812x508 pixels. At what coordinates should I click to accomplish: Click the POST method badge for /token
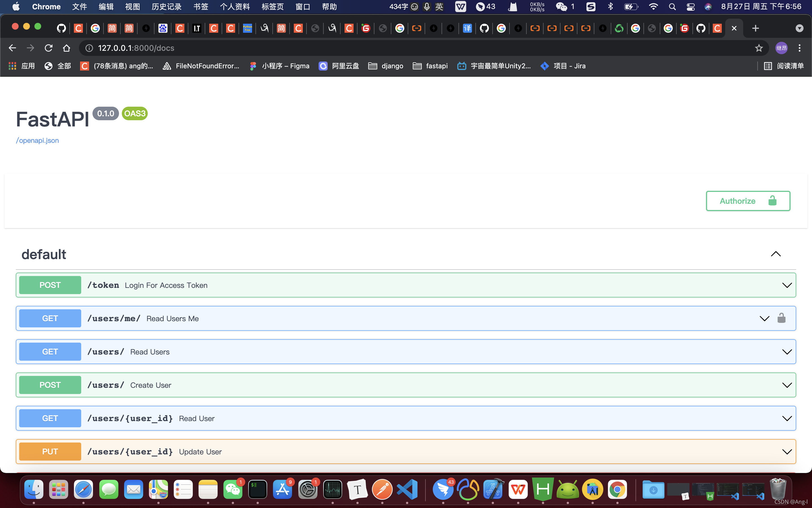50,285
